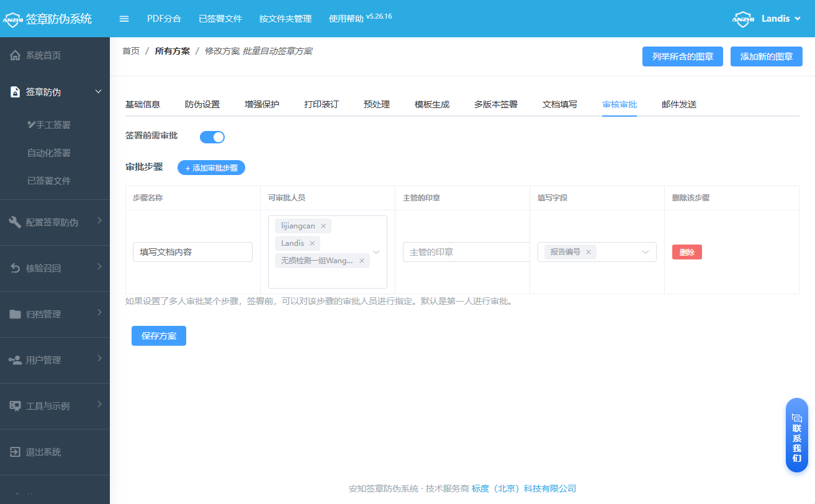The height and width of the screenshot is (504, 815).
Task: Disable the 签署前需审批 toggle
Action: [x=212, y=137]
